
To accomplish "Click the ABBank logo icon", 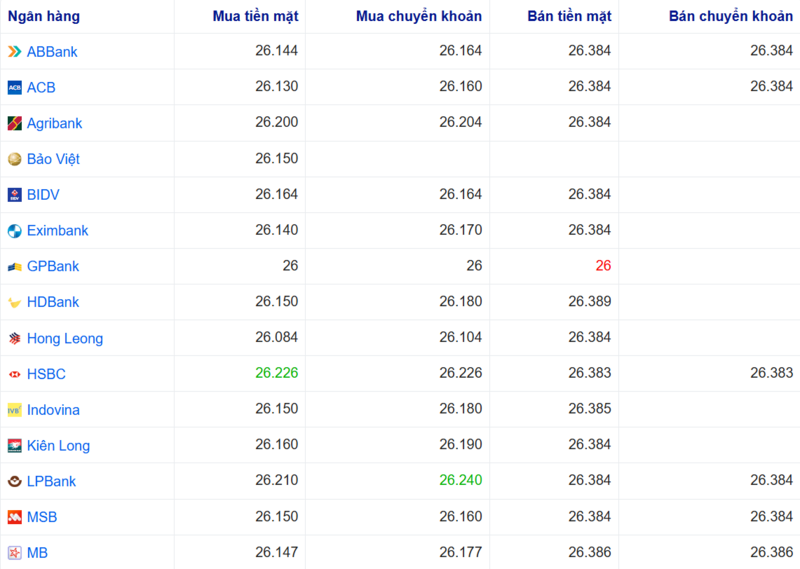I will pos(14,52).
